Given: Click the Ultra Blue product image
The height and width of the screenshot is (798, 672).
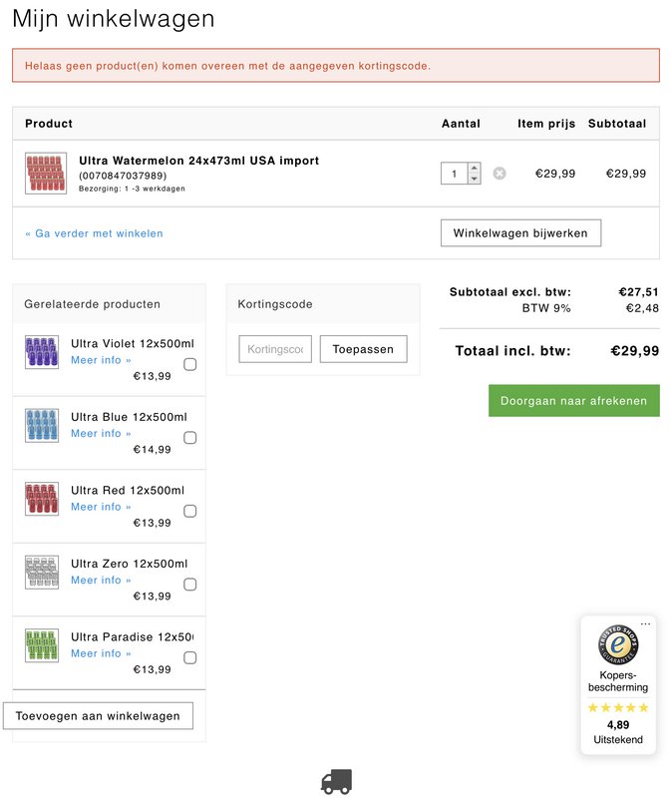Looking at the screenshot, I should click(x=42, y=426).
